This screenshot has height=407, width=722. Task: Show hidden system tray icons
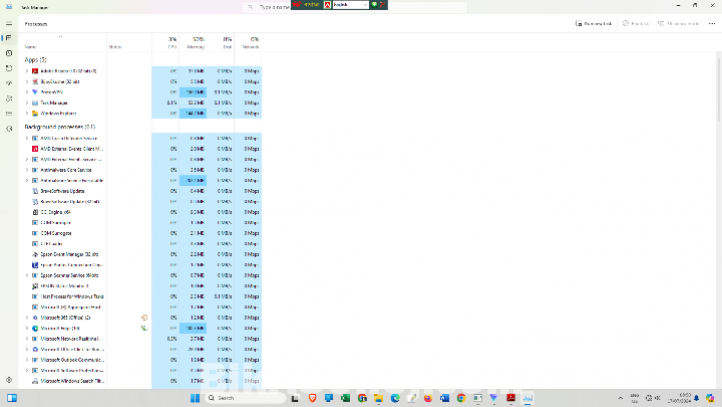point(620,398)
